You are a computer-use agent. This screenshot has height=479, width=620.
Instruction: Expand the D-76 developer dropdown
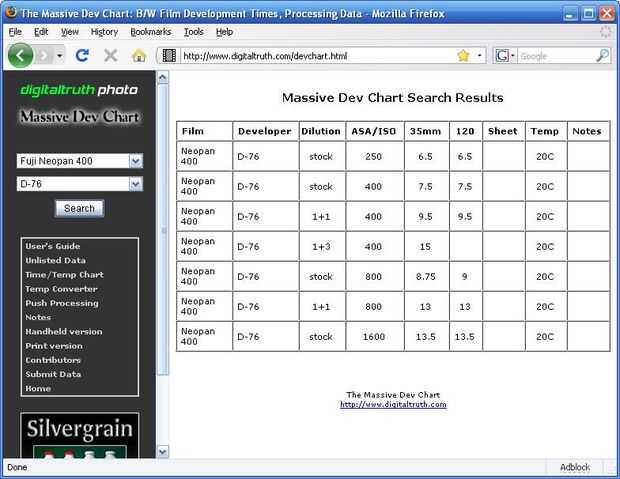coord(136,184)
